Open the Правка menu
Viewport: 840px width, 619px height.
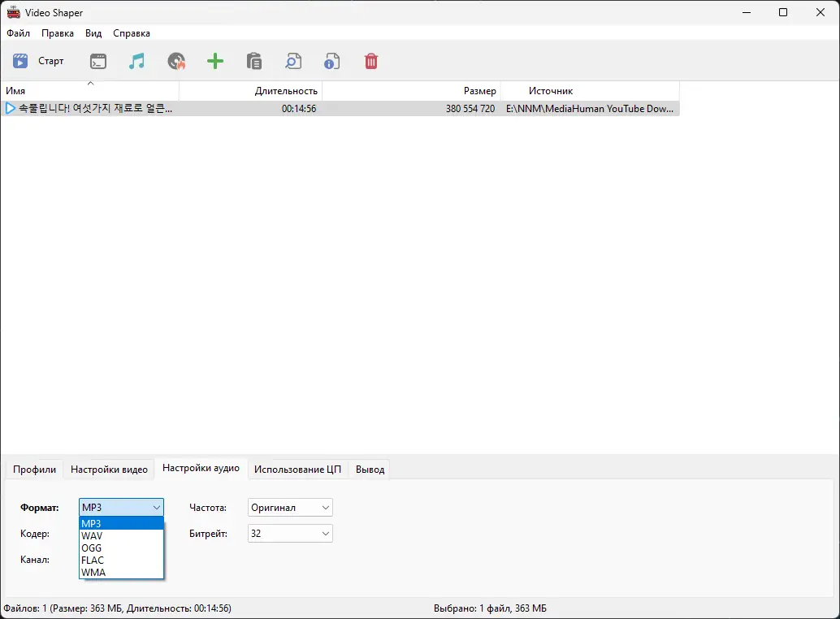(x=58, y=33)
